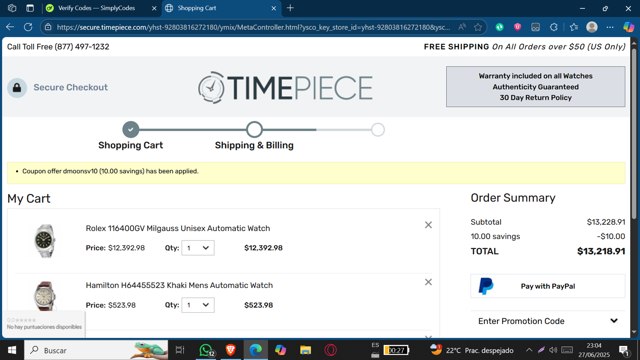Click the address bar URL field

pyautogui.click(x=253, y=27)
